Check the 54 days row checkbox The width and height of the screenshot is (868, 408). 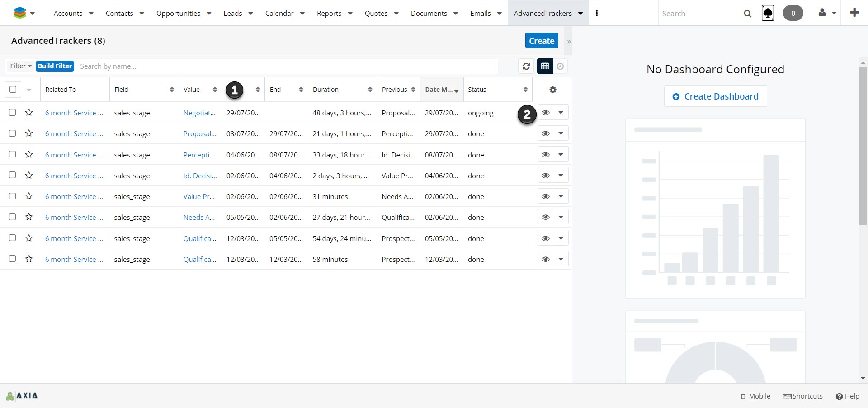pyautogui.click(x=13, y=238)
